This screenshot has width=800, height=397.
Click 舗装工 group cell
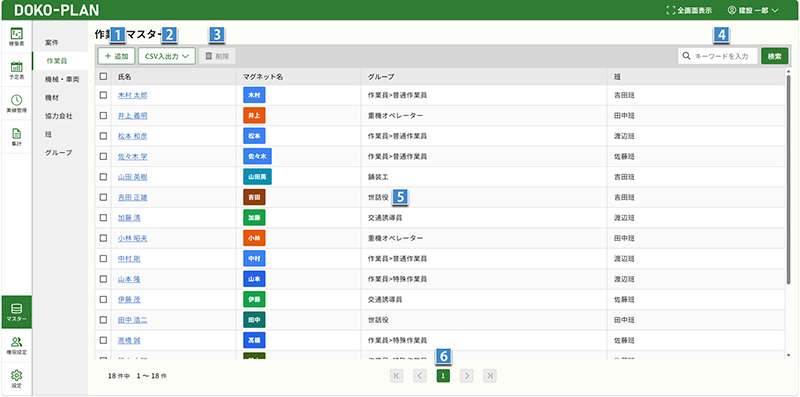tap(378, 177)
